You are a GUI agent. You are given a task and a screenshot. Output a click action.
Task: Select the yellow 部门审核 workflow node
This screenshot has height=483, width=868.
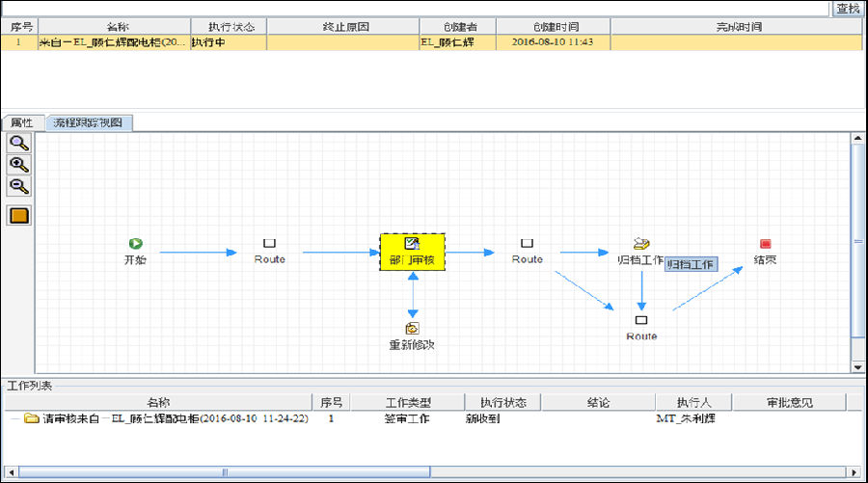pyautogui.click(x=413, y=252)
